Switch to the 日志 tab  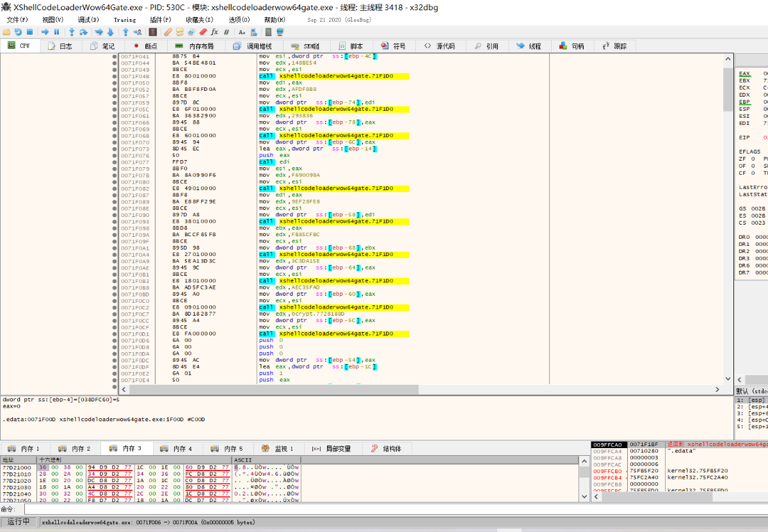[60, 46]
